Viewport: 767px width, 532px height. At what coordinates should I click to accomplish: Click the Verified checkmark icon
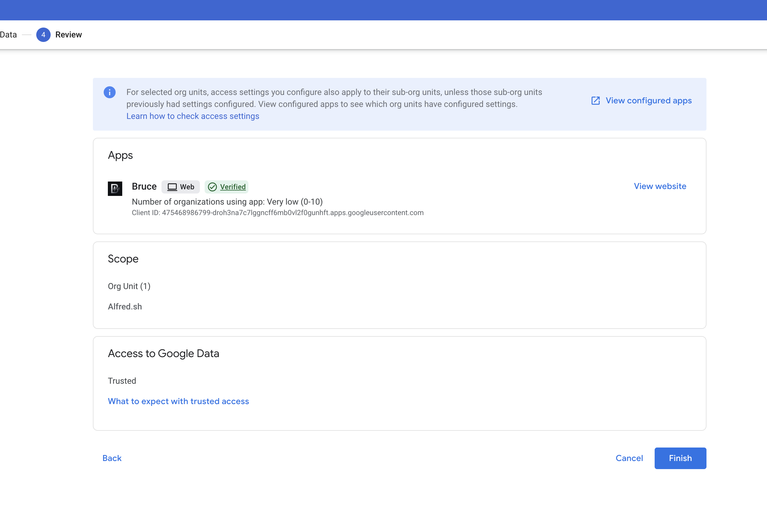(212, 187)
